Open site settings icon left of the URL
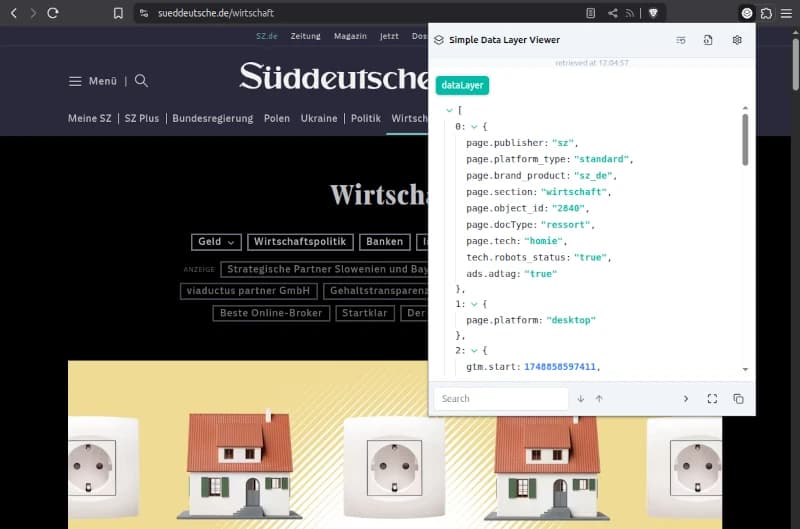Image resolution: width=800 pixels, height=529 pixels. (x=144, y=13)
